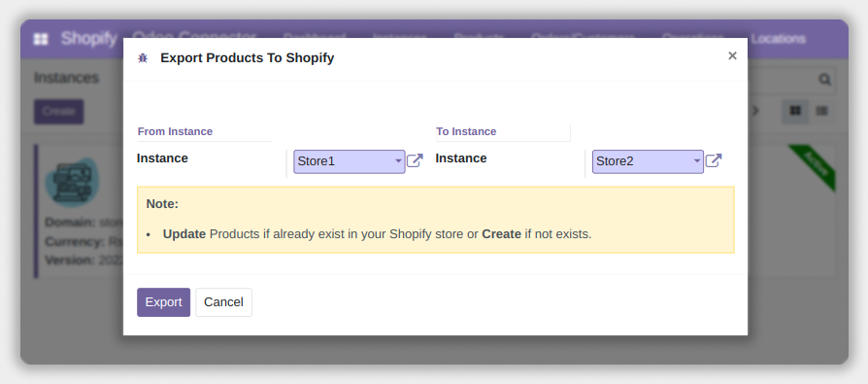Open external link for Store1 instance
Viewport: 868px width, 384px height.
tap(415, 160)
